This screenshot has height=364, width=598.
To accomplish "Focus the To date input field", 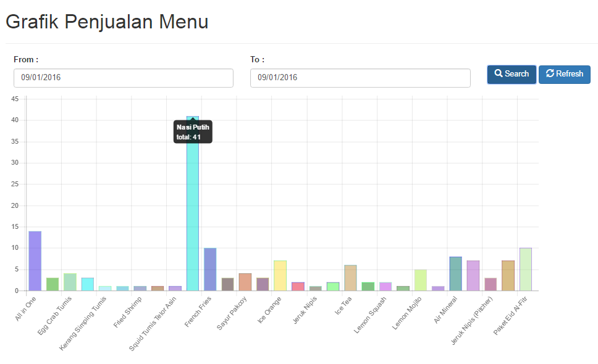I will pos(360,78).
